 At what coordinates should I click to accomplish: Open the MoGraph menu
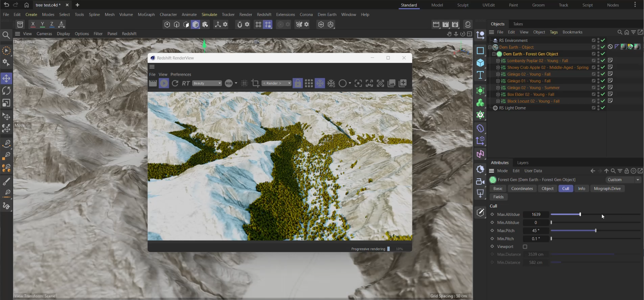click(x=146, y=15)
